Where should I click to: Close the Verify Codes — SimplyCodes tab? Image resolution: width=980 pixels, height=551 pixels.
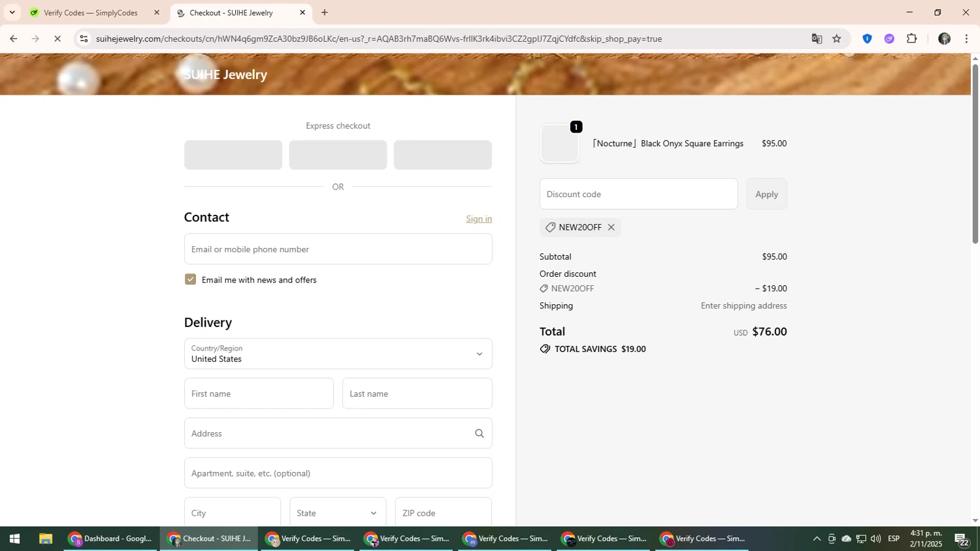pyautogui.click(x=156, y=12)
